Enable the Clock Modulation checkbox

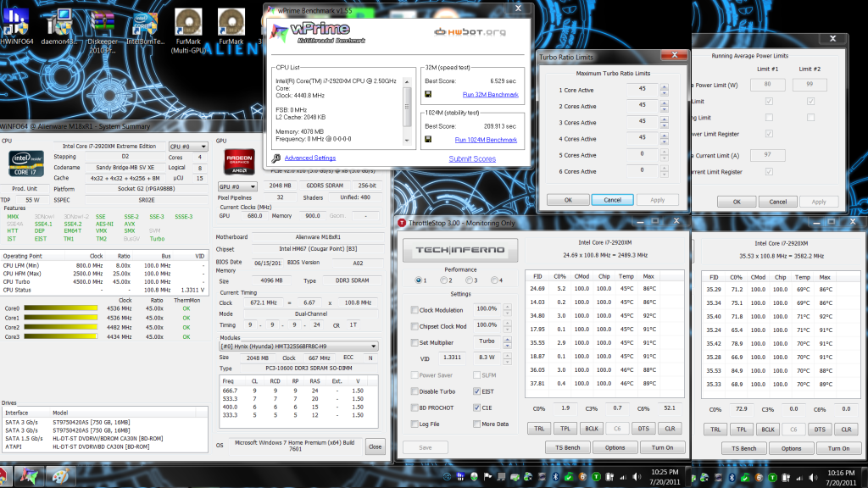[414, 310]
